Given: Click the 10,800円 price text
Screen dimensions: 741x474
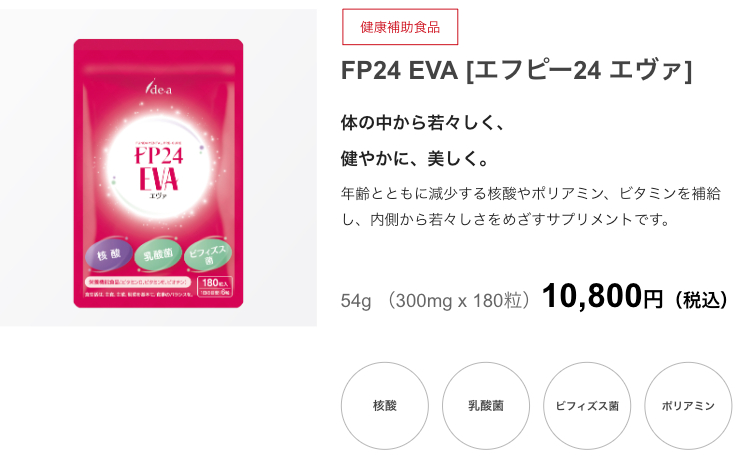Looking at the screenshot, I should coord(603,296).
